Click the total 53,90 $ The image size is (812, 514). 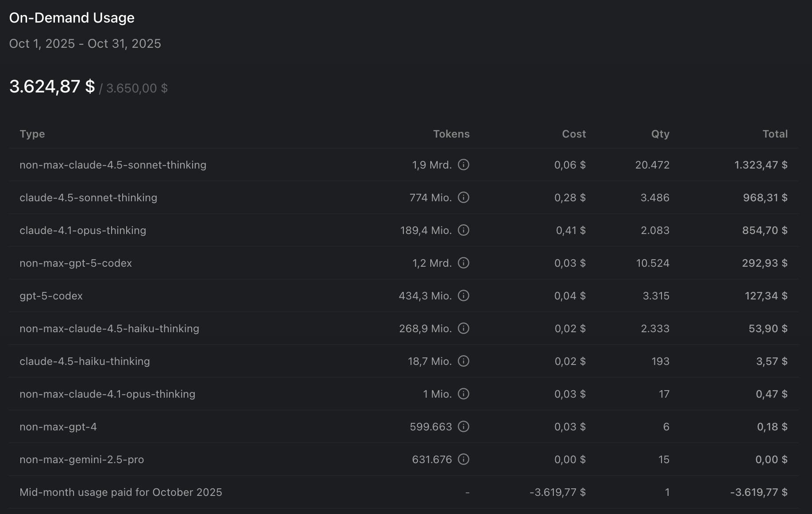point(768,328)
